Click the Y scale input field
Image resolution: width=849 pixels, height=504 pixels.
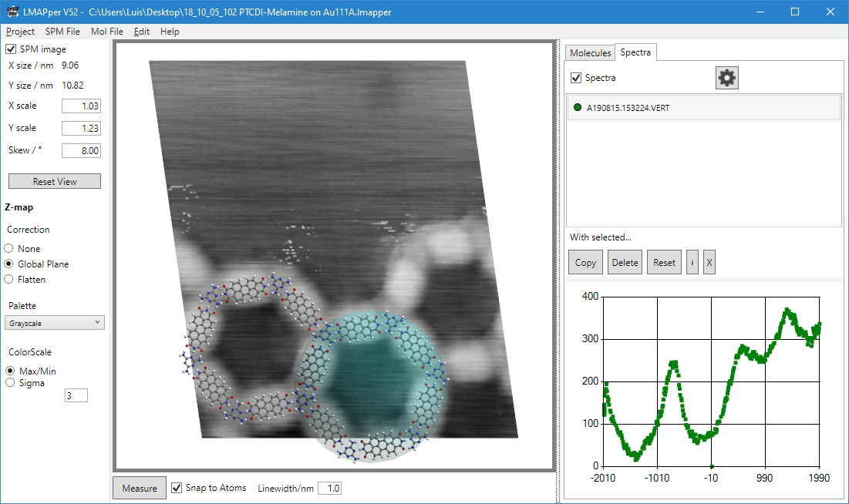pos(81,128)
